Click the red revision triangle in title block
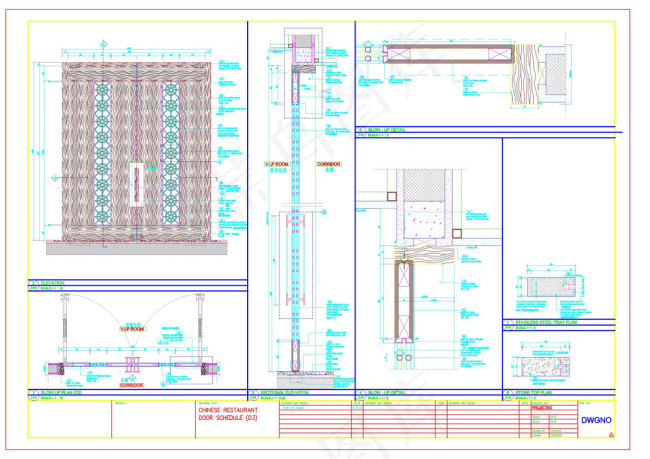Viewport: 650px width, 459px height. [611, 434]
